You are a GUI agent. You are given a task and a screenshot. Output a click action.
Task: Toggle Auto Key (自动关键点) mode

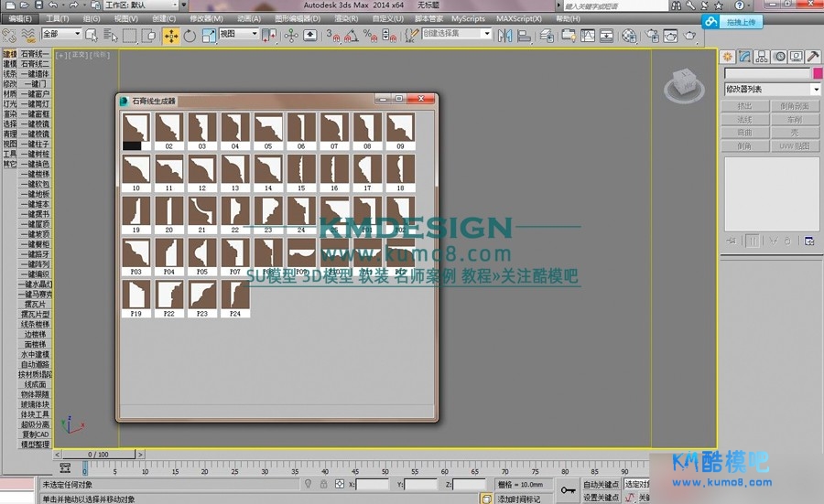(x=602, y=484)
